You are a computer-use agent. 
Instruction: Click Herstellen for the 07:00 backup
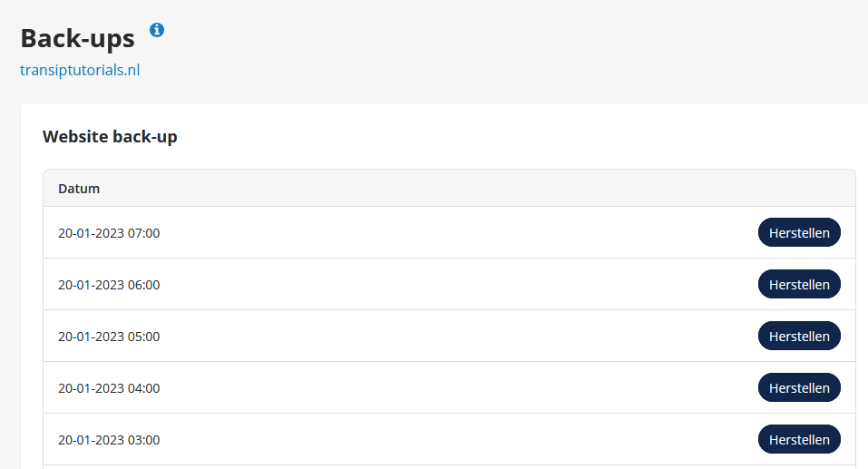(799, 232)
